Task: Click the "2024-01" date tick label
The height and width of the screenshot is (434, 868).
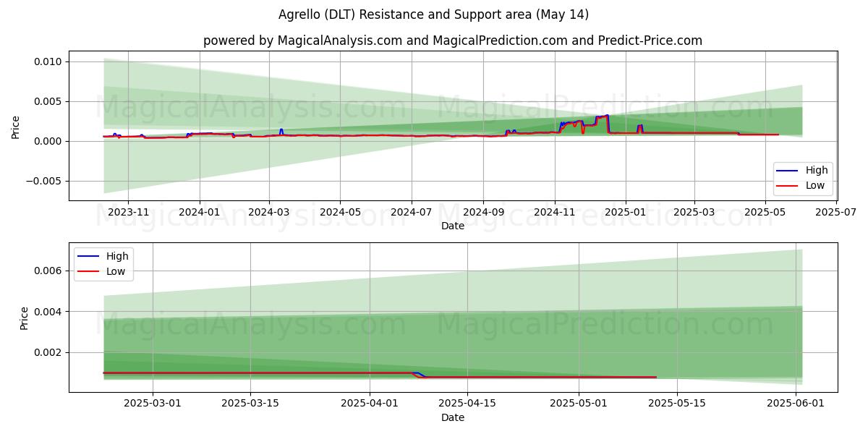Action: click(199, 212)
